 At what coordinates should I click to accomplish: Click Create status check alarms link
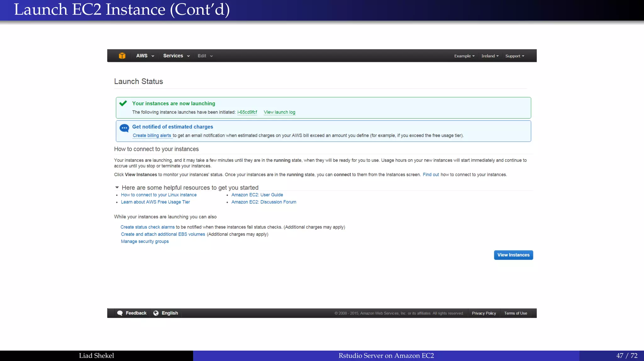(x=147, y=227)
